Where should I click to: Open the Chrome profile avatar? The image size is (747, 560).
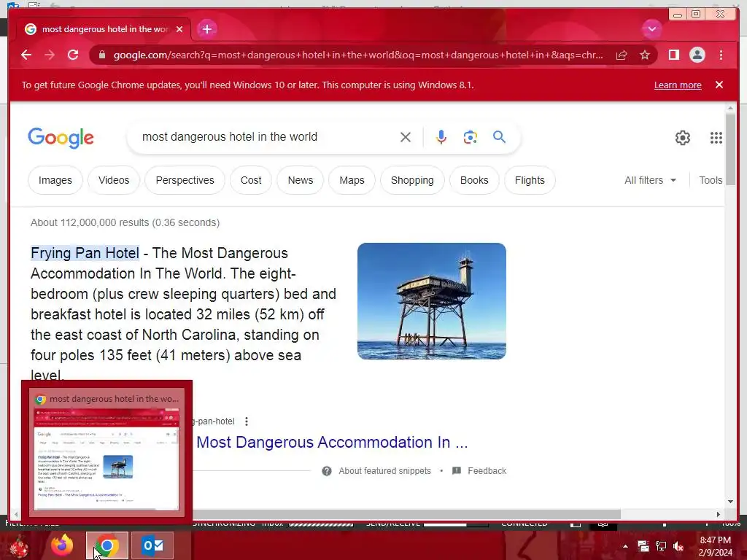coord(697,55)
